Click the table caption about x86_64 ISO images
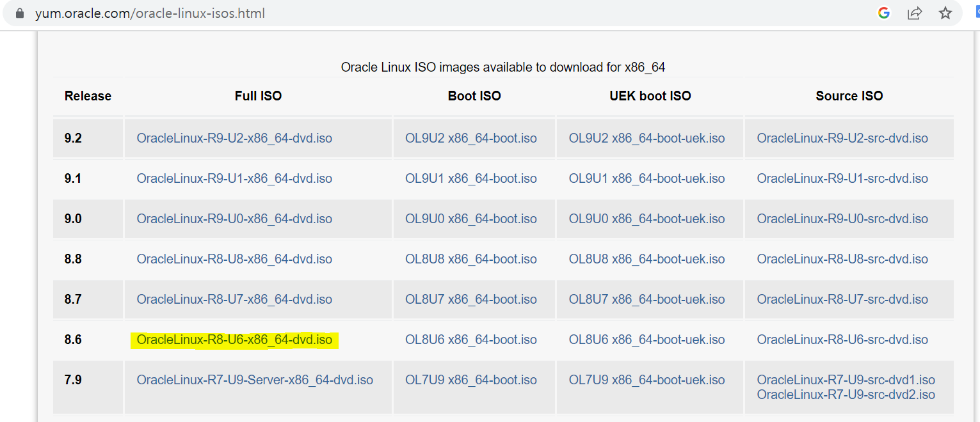The height and width of the screenshot is (422, 980). click(503, 67)
